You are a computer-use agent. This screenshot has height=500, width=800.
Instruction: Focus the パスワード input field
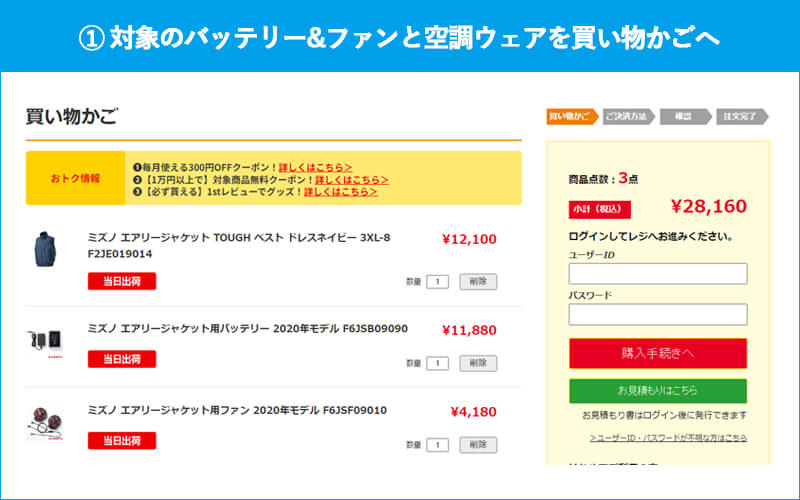pyautogui.click(x=657, y=314)
